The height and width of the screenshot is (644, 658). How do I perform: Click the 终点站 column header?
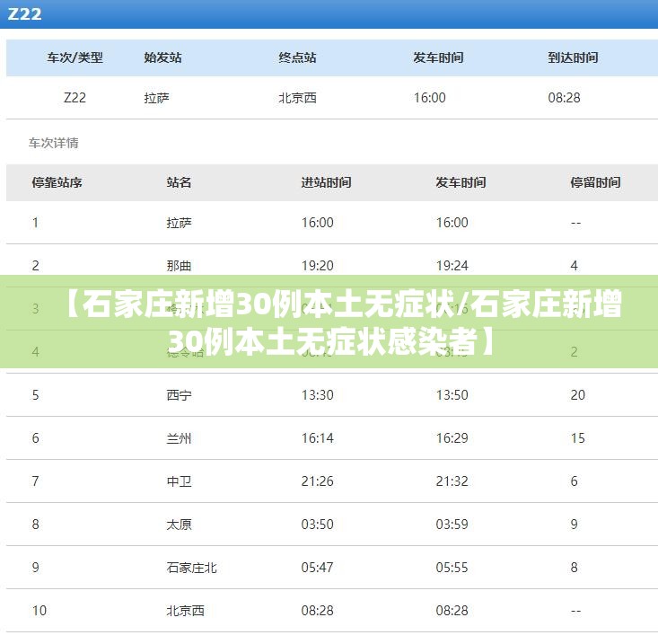click(297, 57)
